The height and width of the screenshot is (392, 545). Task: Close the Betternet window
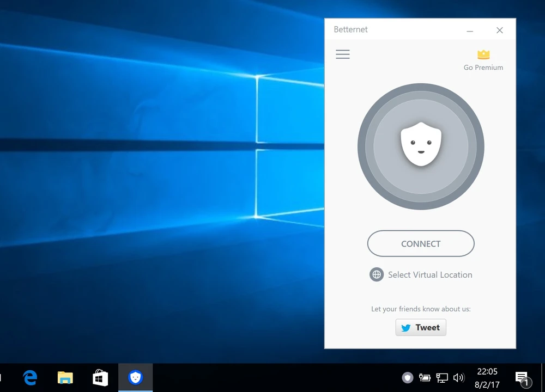click(x=499, y=30)
